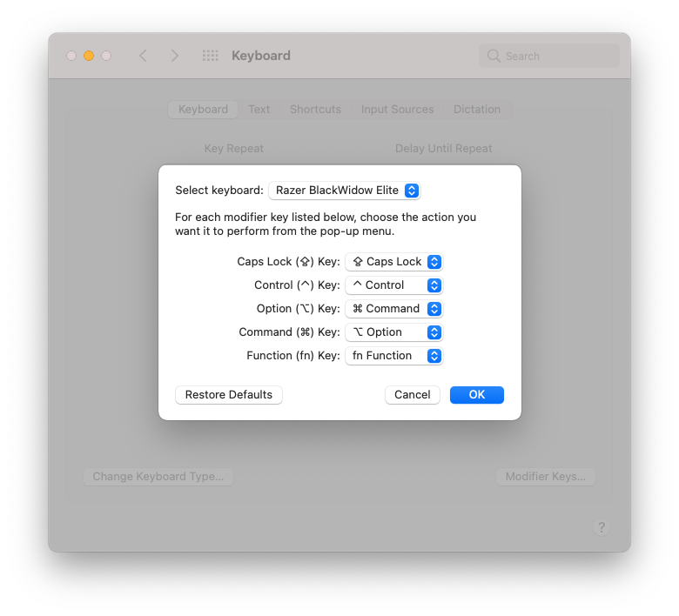Open Caps Lock key action dropdown
The image size is (679, 616).
tap(394, 262)
